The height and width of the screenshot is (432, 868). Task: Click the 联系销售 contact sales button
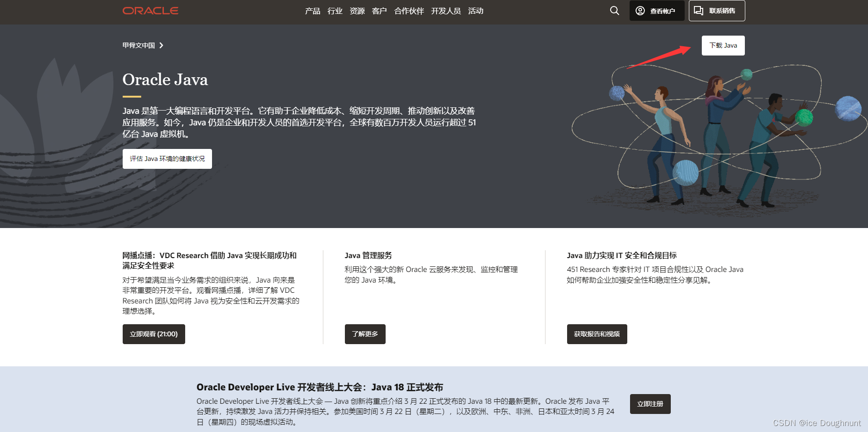tap(717, 11)
